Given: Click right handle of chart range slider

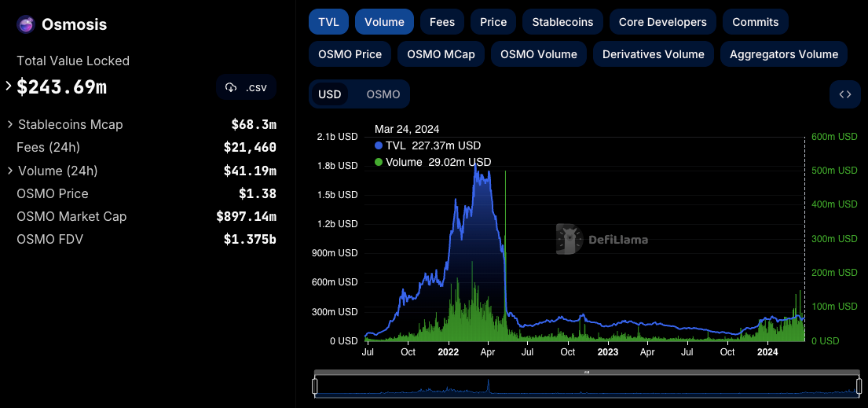Looking at the screenshot, I should click(859, 386).
